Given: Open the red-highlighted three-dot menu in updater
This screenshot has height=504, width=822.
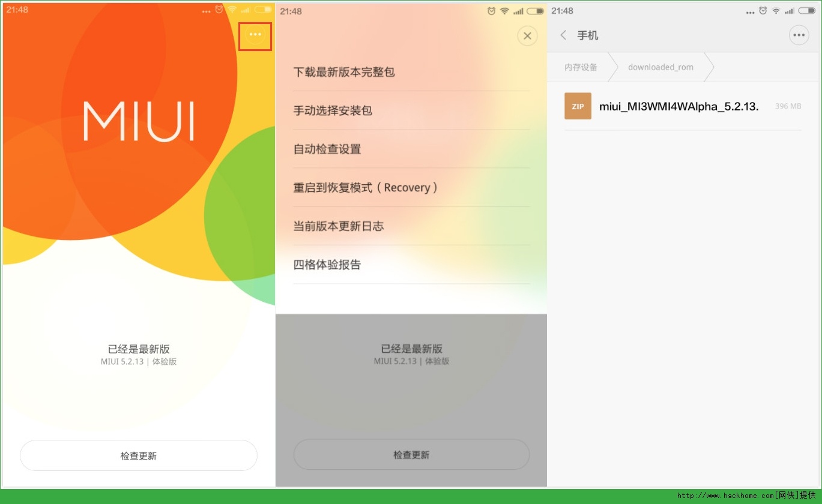Looking at the screenshot, I should pos(255,35).
